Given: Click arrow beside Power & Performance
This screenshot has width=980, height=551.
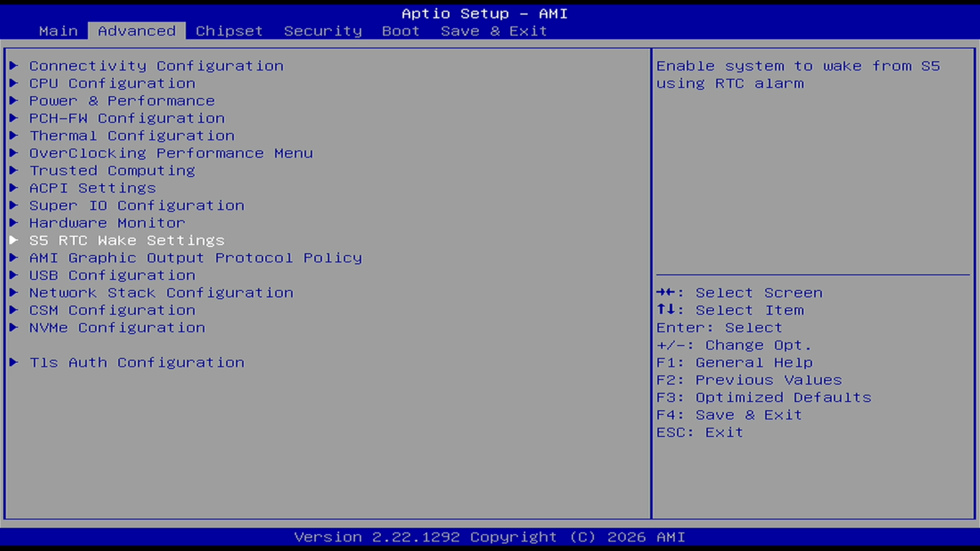Looking at the screenshot, I should (14, 100).
